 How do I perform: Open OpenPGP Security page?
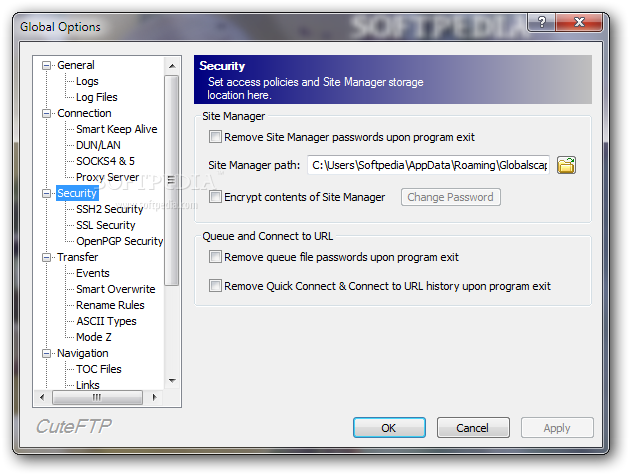click(119, 241)
